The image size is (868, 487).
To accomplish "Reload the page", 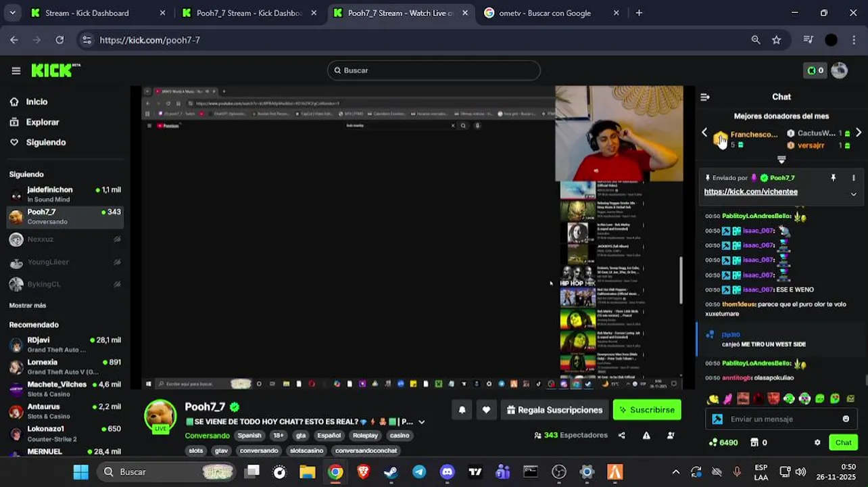I will point(59,40).
